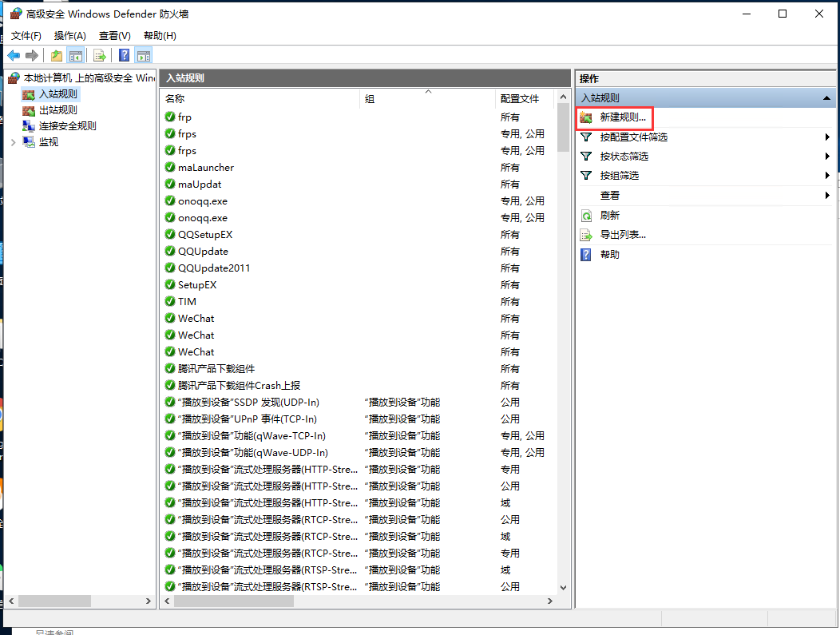Click left tree horizontal scrollbar left arrow

pos(11,601)
